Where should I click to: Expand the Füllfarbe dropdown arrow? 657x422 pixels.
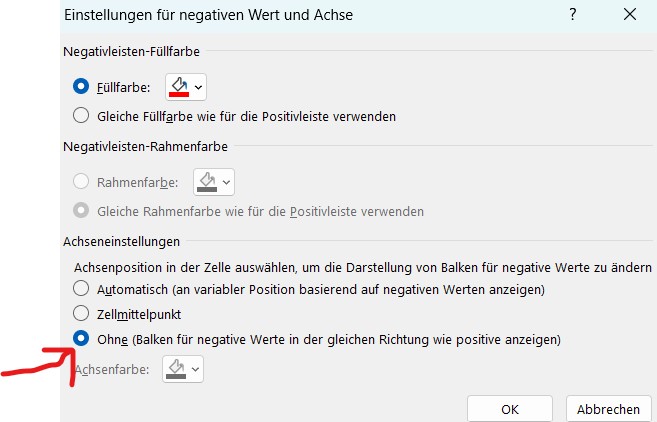pyautogui.click(x=198, y=87)
